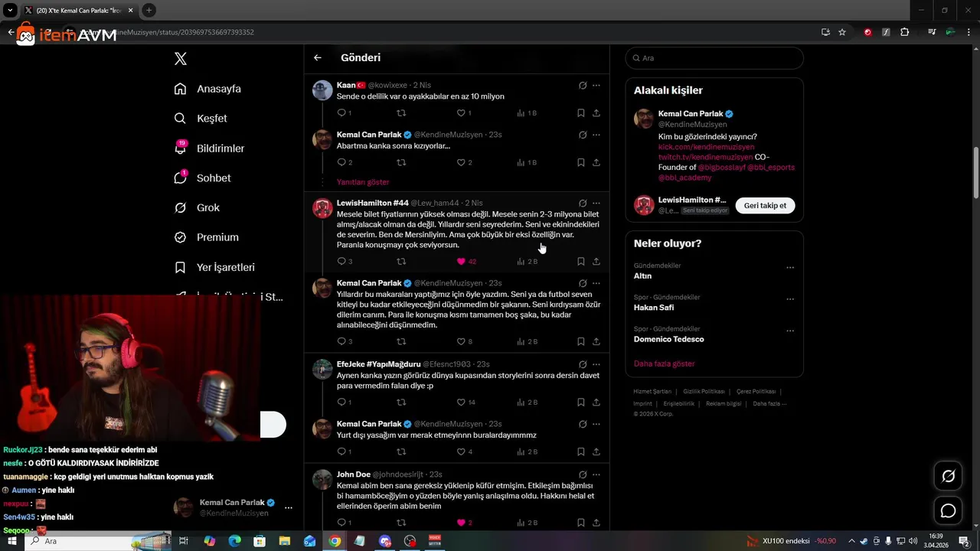
Task: Open twitch.tv/kendinemuzisyen link
Action: [705, 157]
